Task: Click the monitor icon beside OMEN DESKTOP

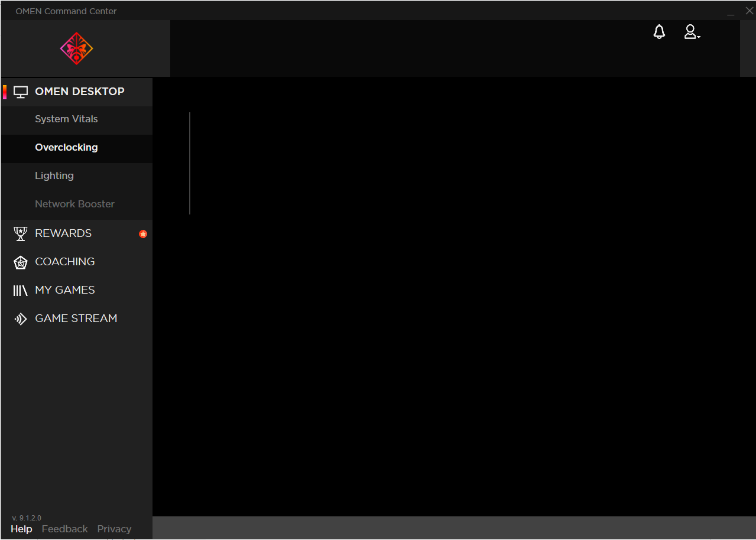Action: coord(21,92)
